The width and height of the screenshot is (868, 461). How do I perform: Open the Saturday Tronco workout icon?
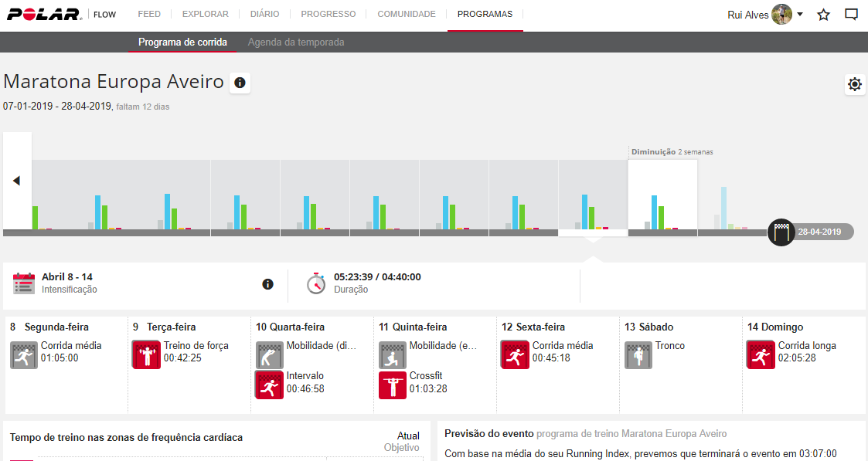638,354
